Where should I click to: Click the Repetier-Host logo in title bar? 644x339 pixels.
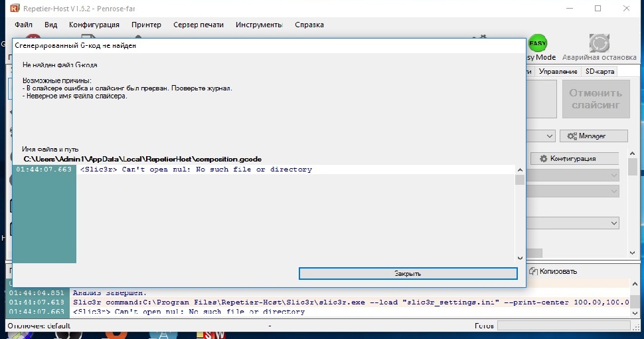click(15, 8)
